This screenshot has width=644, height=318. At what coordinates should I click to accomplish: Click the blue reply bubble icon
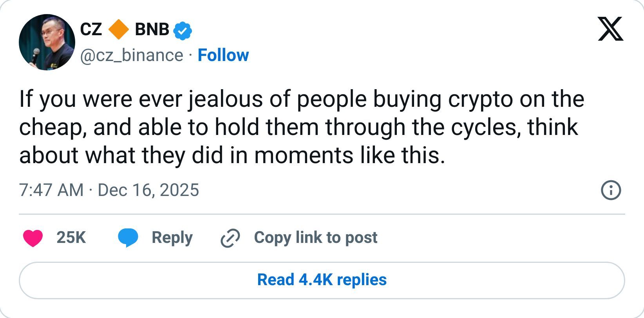[x=129, y=237]
